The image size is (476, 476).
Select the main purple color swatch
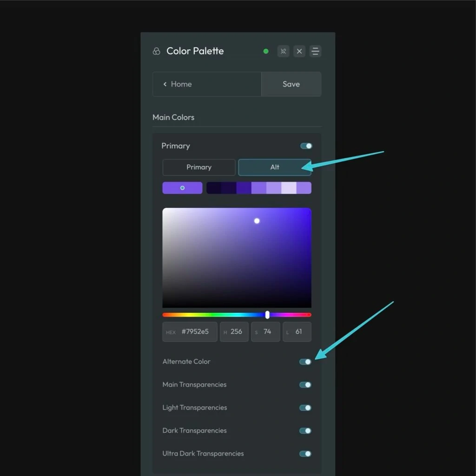(182, 188)
